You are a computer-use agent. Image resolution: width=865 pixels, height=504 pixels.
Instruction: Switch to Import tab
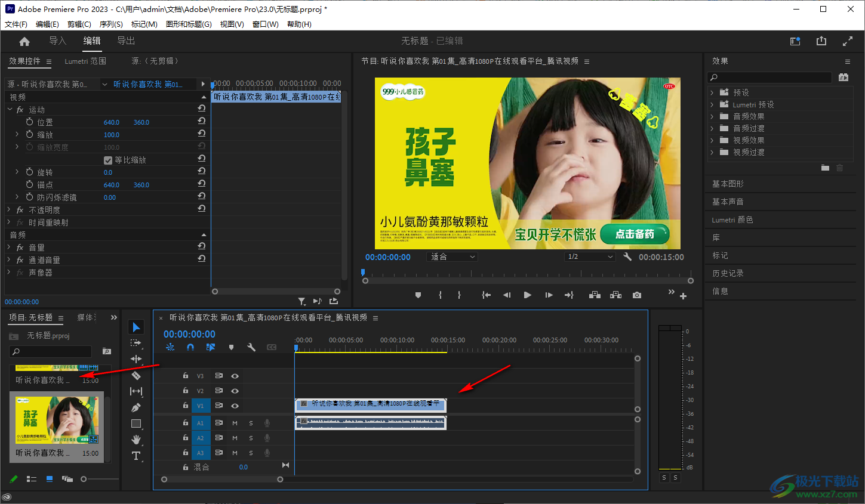pos(58,41)
